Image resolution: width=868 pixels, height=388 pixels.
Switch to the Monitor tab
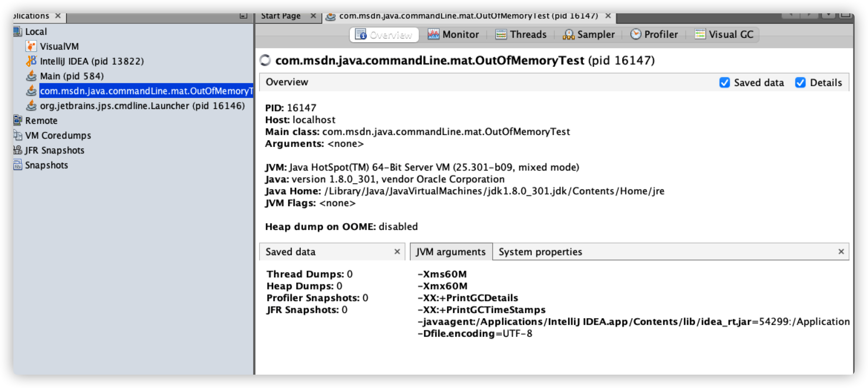tap(453, 34)
